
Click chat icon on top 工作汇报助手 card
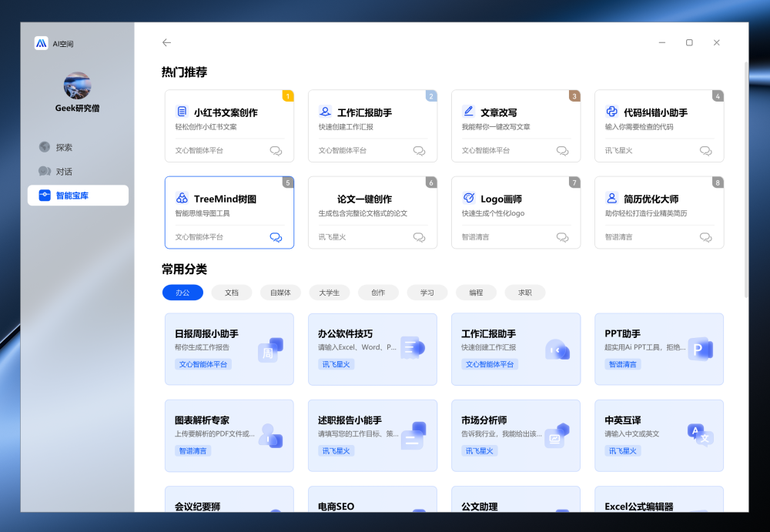(x=419, y=150)
